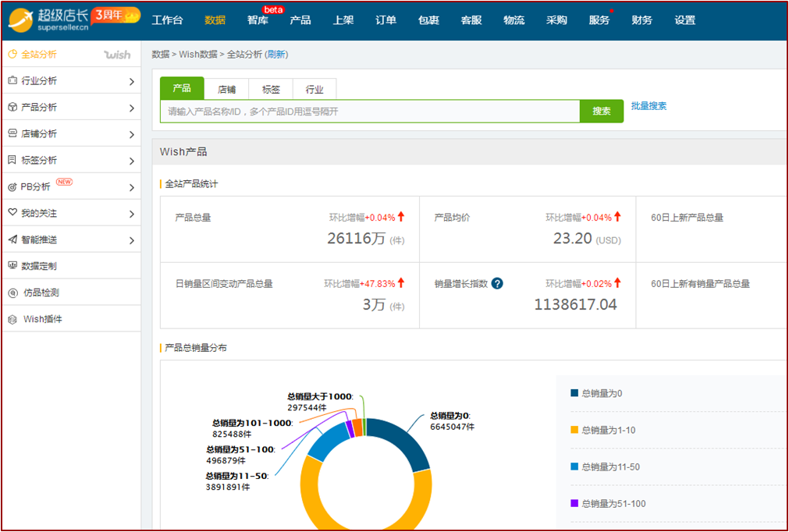
Task: Click the 超级店长 logo icon
Action: click(20, 20)
